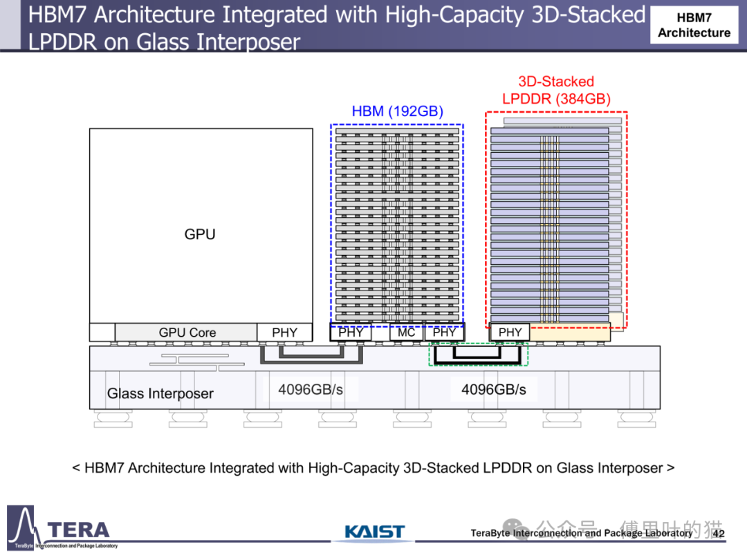Select the HBM7 Architecture label box
Image resolution: width=747 pixels, height=560 pixels.
tap(694, 26)
